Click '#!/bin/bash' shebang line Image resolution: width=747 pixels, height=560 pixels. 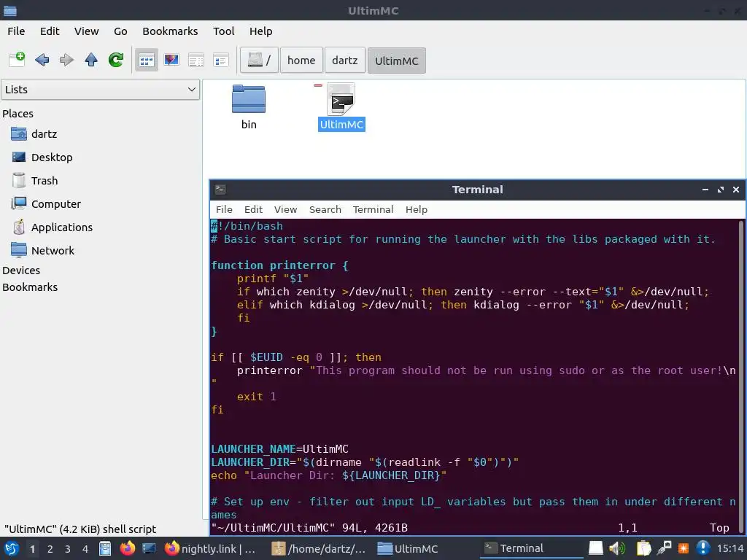[x=247, y=226]
